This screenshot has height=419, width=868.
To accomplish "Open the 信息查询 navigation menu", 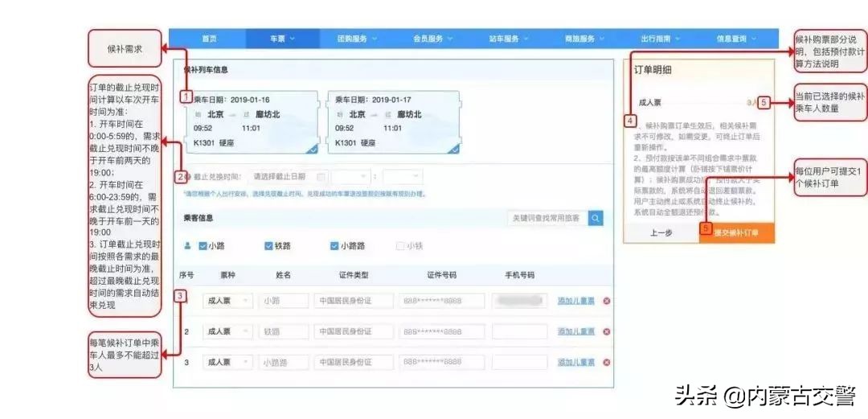I will click(x=736, y=39).
